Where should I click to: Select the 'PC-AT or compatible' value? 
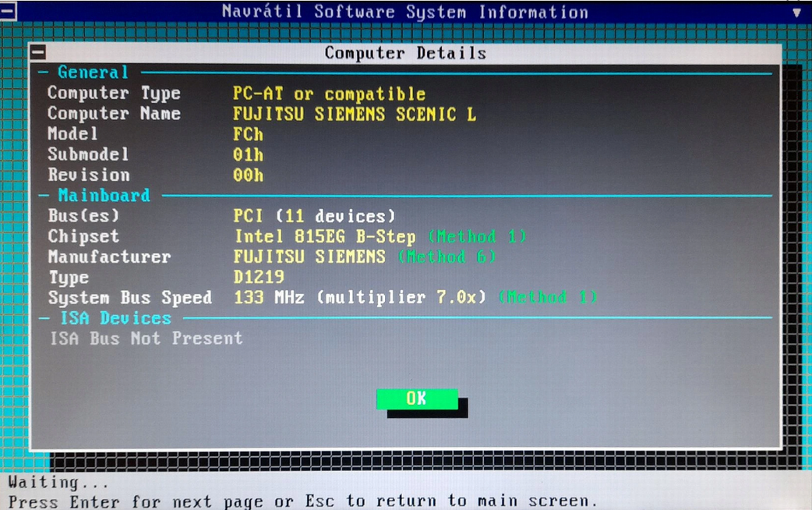click(329, 94)
